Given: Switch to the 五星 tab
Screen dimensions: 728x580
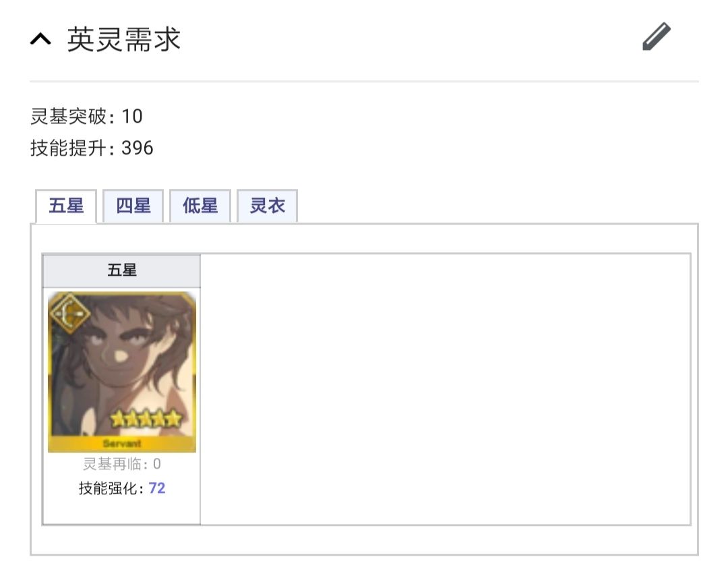Looking at the screenshot, I should coord(66,206).
